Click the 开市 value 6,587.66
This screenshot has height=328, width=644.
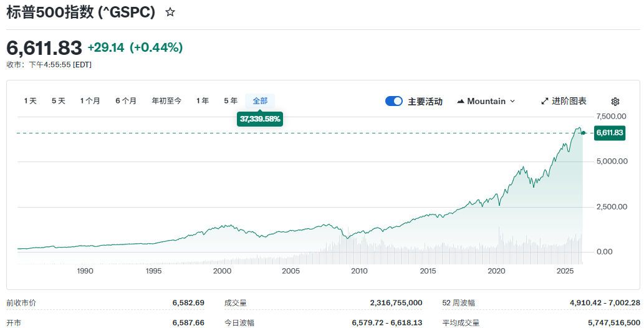[x=188, y=322]
